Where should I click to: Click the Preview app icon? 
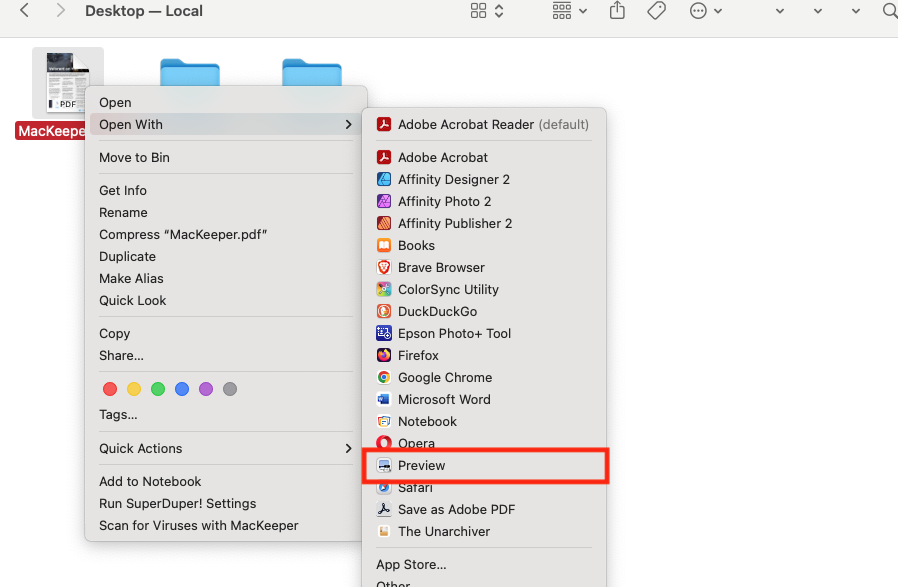coord(384,465)
